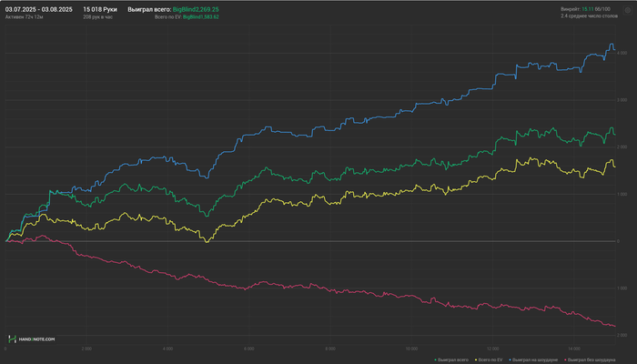Click the date range 03.07.2025 - 03.08.2025

(38, 9)
